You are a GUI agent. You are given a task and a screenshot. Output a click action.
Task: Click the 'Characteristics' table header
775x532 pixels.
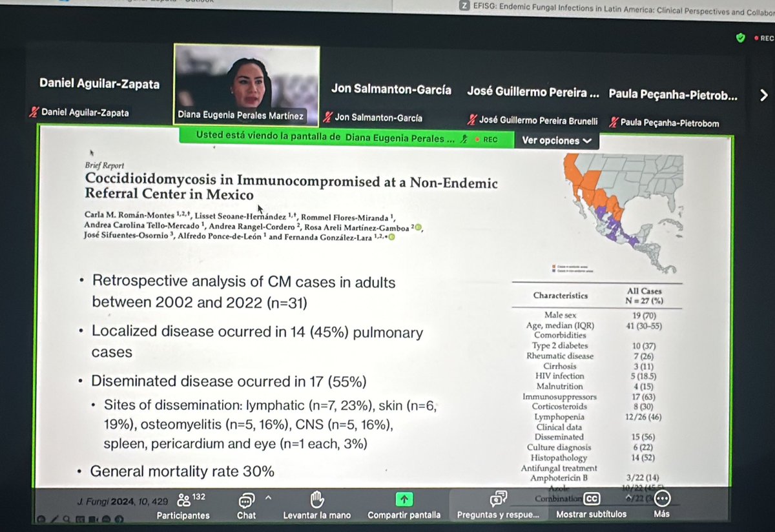tap(561, 296)
